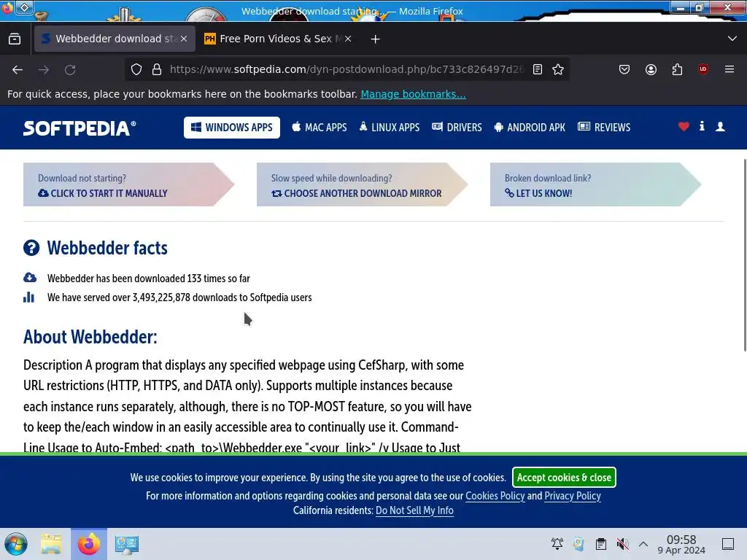Open tracking protection shield icon
This screenshot has height=560, width=747.
136,69
